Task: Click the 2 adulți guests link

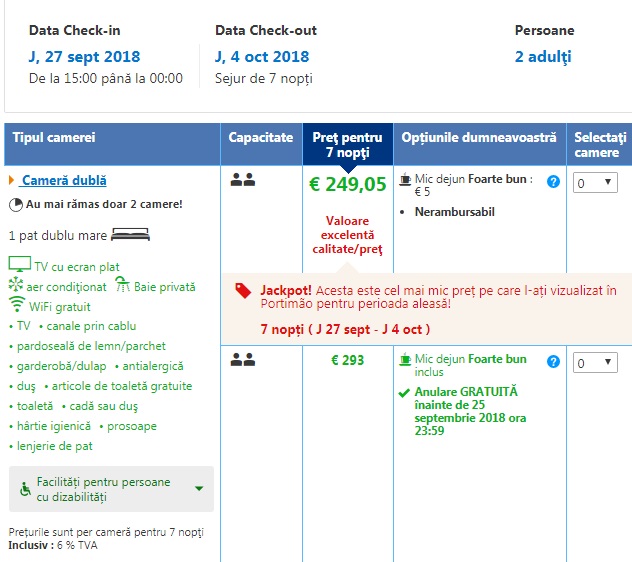Action: pyautogui.click(x=542, y=57)
